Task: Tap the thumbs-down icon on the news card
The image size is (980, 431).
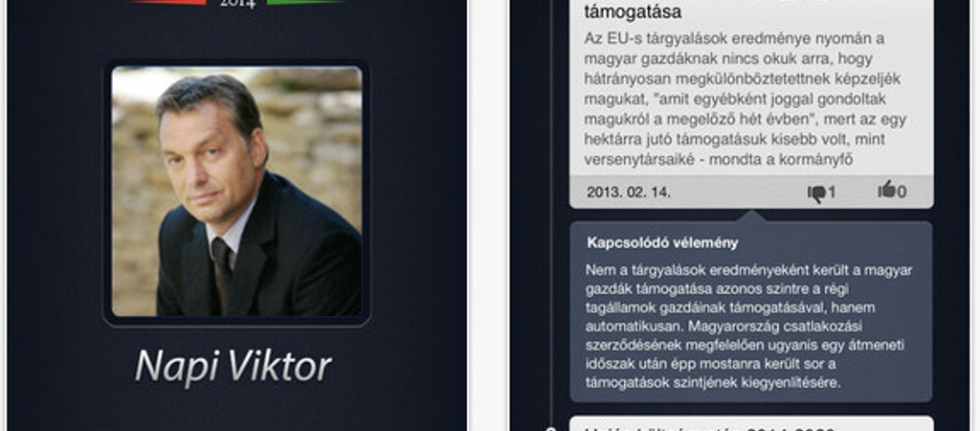Action: (816, 193)
